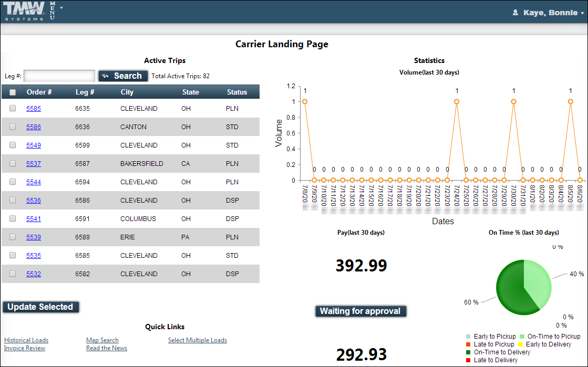Click the Early to Delivery legend swatch
This screenshot has height=367, width=588.
[x=520, y=344]
